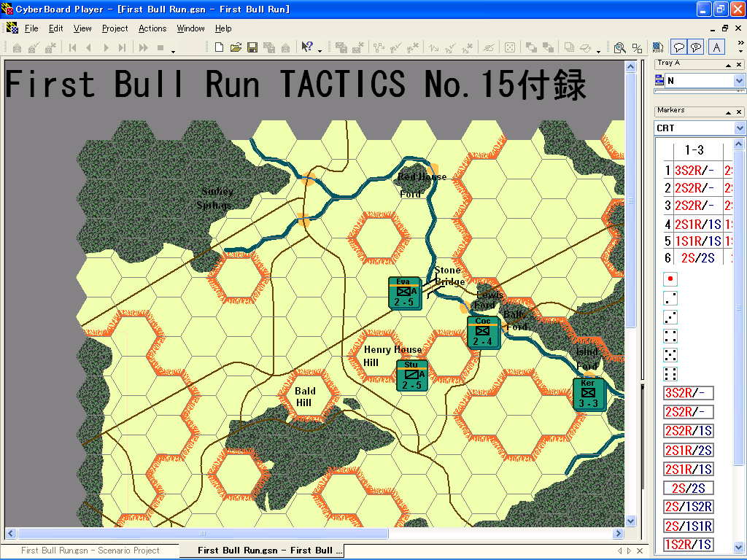Collapse the Tray A panel arrow
The image size is (747, 560).
point(729,64)
